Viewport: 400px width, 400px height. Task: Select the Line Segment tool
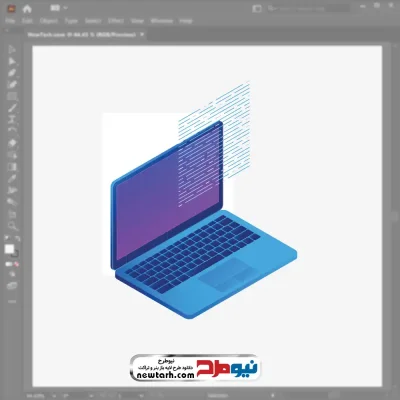point(12,108)
